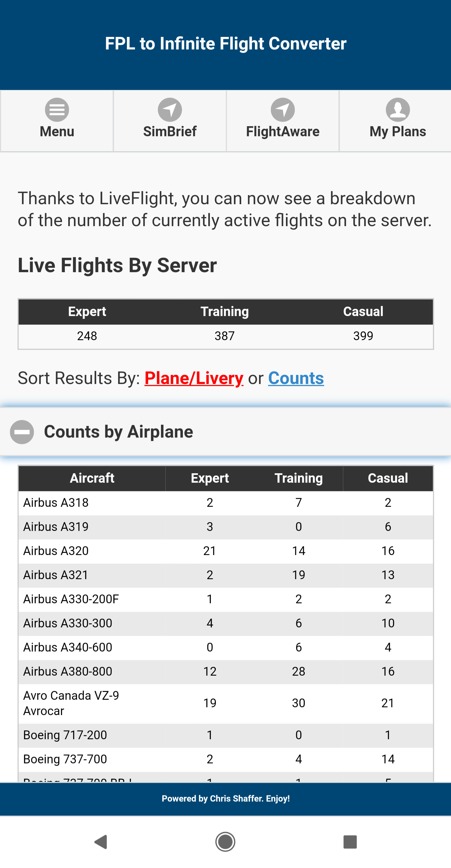This screenshot has height=868, width=451.
Task: Tap the Expert column header in airplane table
Action: [210, 478]
